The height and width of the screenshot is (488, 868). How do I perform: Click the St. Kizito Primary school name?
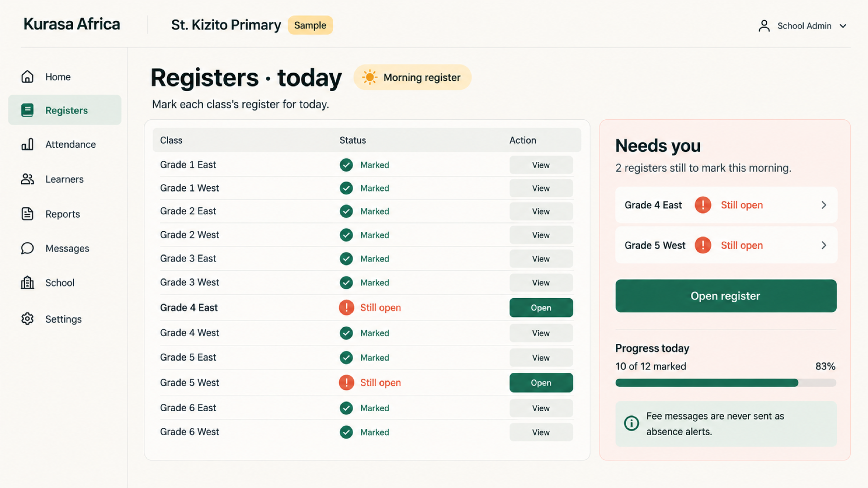pyautogui.click(x=226, y=25)
